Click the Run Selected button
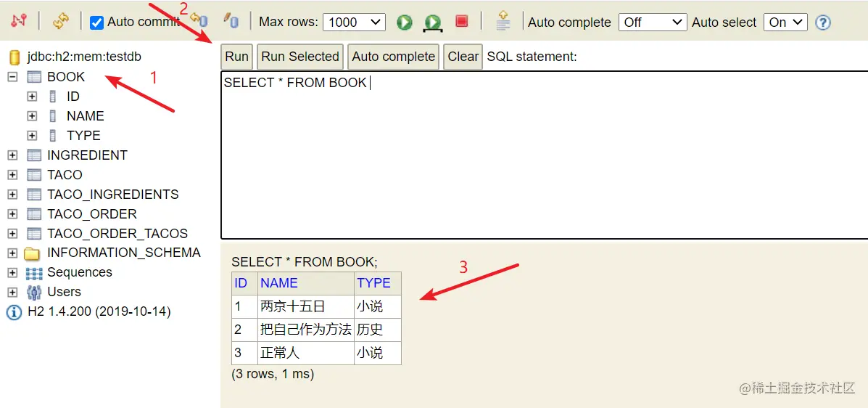The image size is (868, 408). tap(300, 57)
